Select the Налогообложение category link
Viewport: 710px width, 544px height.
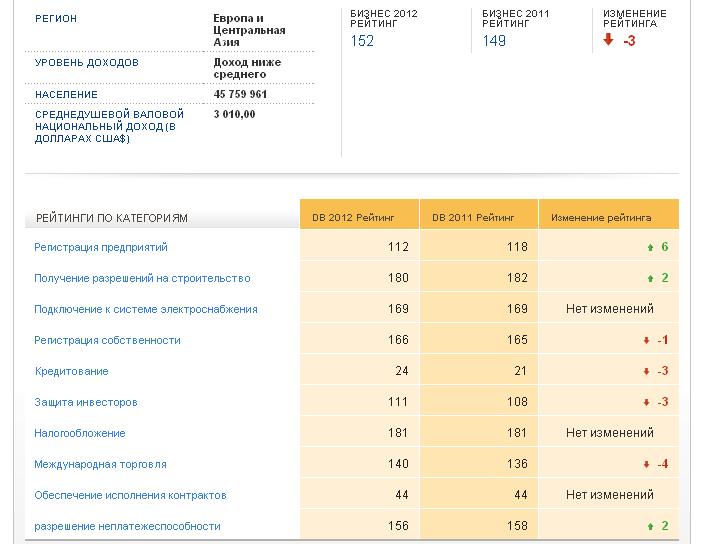coord(80,433)
